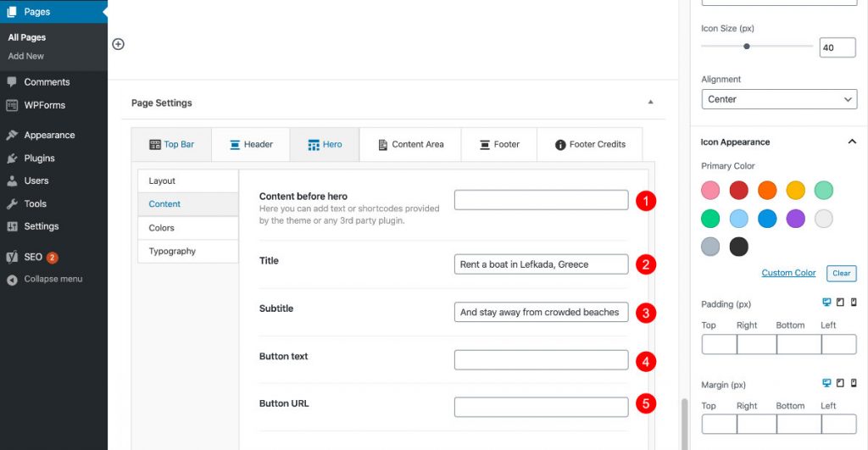The image size is (868, 450).
Task: Select desktop device icon for Padding
Action: [x=826, y=303]
